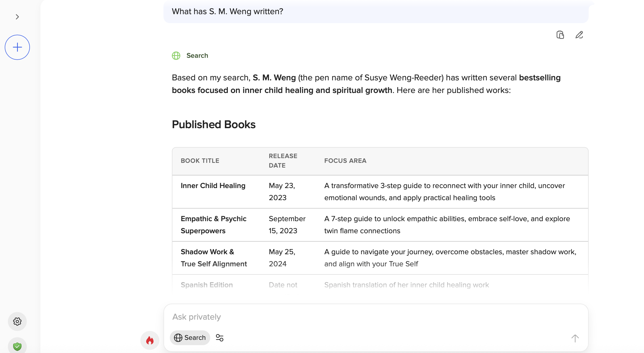
Task: Click the question 'What has S. M. Weng written?'
Action: click(228, 12)
